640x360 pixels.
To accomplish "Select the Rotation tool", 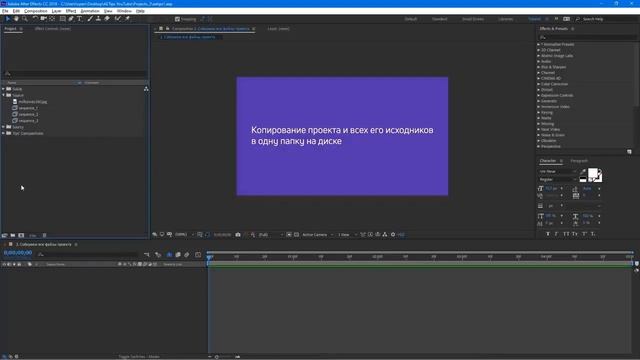I will [35, 19].
